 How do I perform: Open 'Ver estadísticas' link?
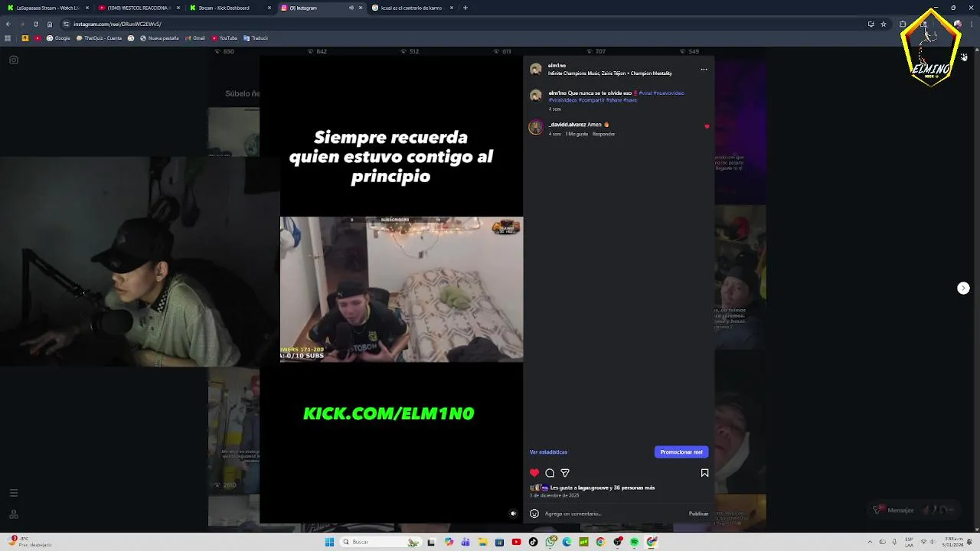pyautogui.click(x=548, y=452)
